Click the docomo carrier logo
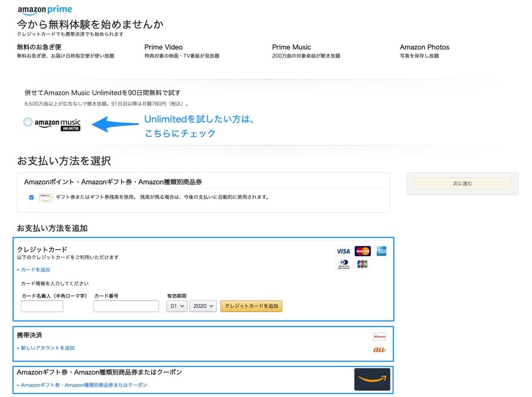Viewport: 532px width, 397px height. (x=379, y=337)
